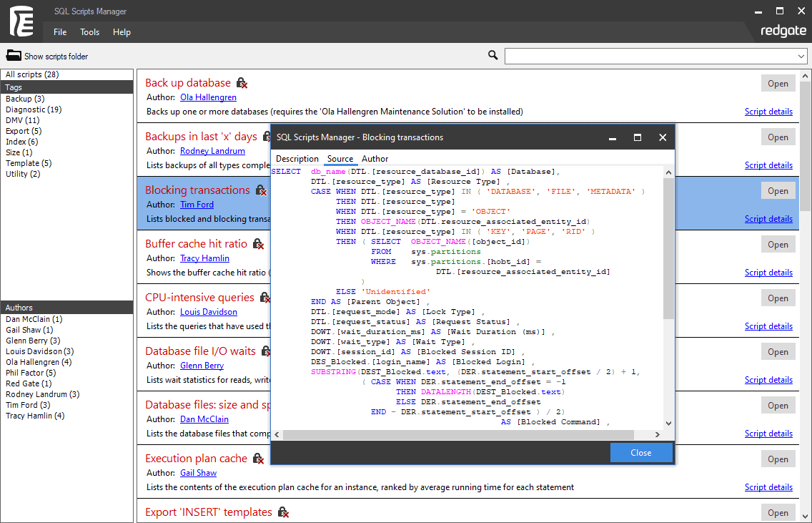Viewport: 812px width, 523px height.
Task: Open the scripts folder using the folder icon
Action: point(15,56)
